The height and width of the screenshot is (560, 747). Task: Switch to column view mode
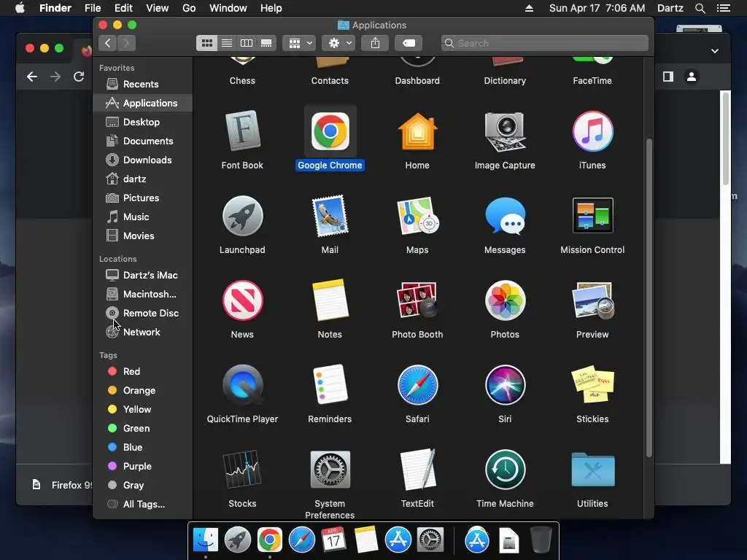click(x=247, y=43)
